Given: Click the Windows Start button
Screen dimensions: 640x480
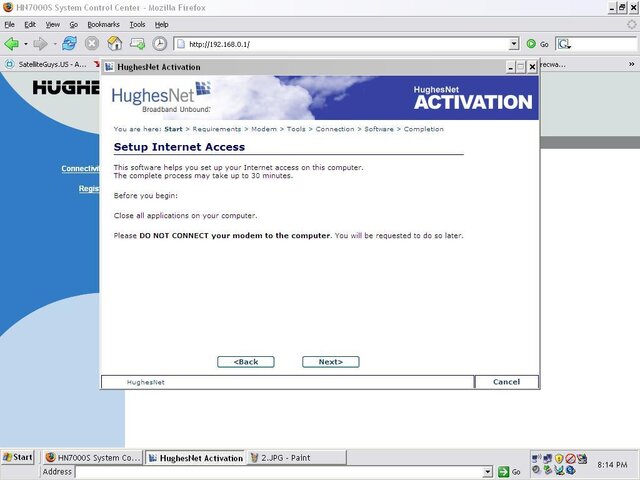Looking at the screenshot, I should [18, 457].
